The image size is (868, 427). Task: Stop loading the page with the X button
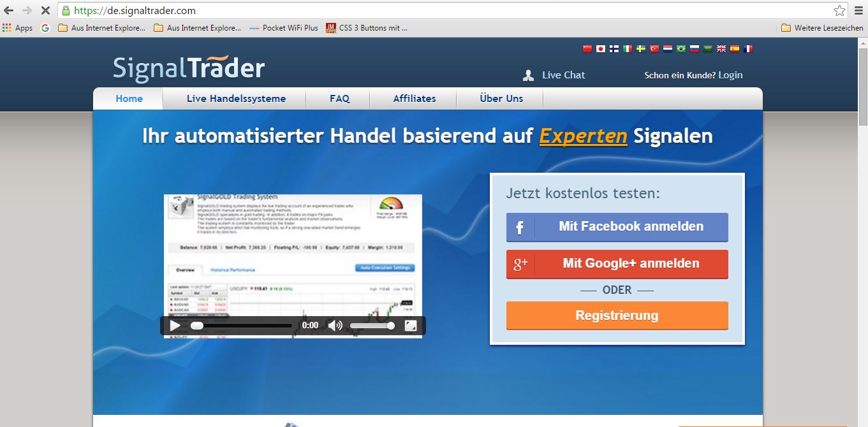click(45, 10)
